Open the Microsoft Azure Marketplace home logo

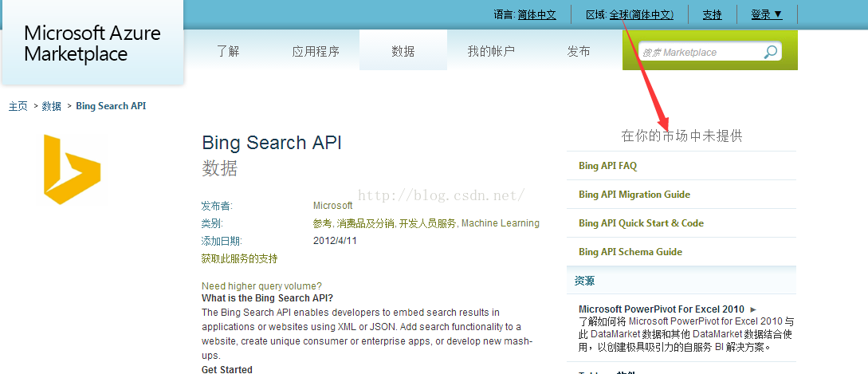pos(92,43)
